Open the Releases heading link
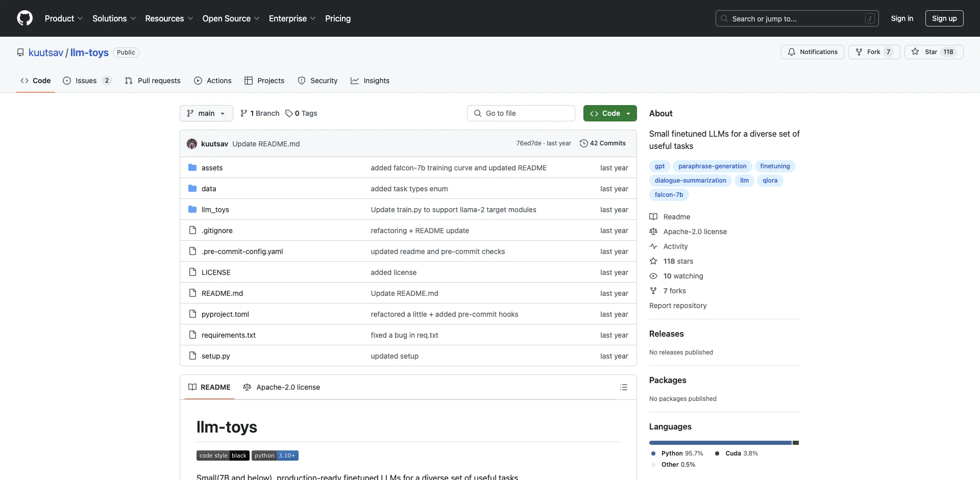 click(x=666, y=334)
